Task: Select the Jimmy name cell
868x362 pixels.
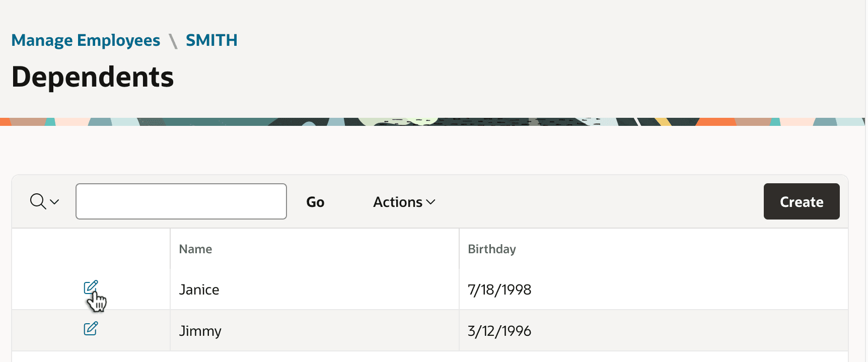Action: 315,331
